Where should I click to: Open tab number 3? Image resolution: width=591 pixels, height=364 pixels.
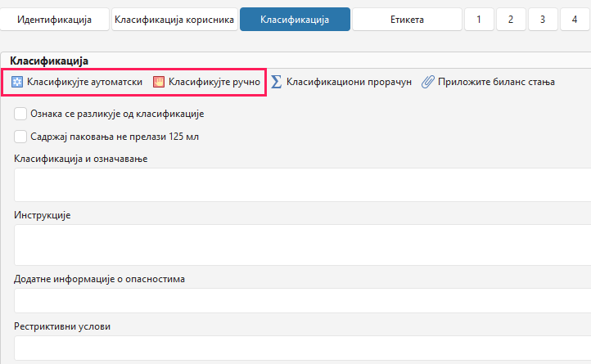coord(543,19)
